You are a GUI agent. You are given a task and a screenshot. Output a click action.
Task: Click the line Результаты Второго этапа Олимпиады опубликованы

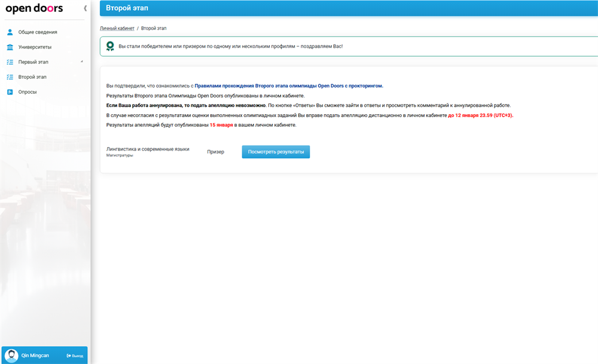(205, 96)
